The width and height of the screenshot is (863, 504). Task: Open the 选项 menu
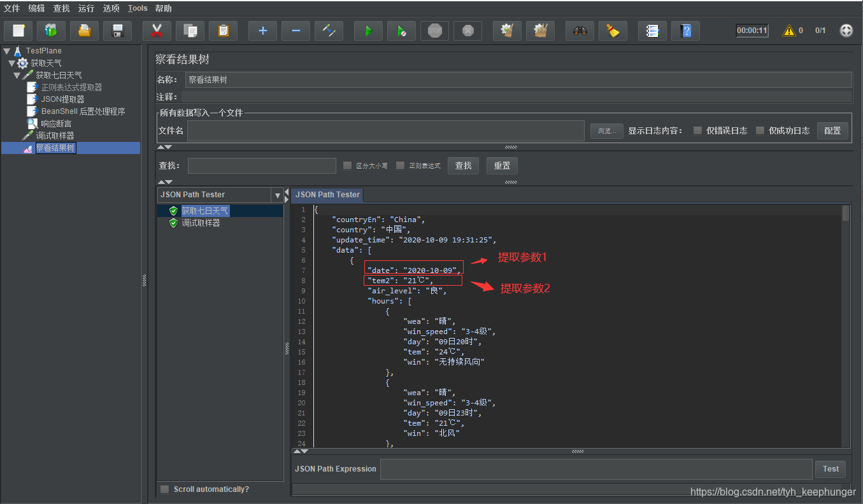pos(111,8)
